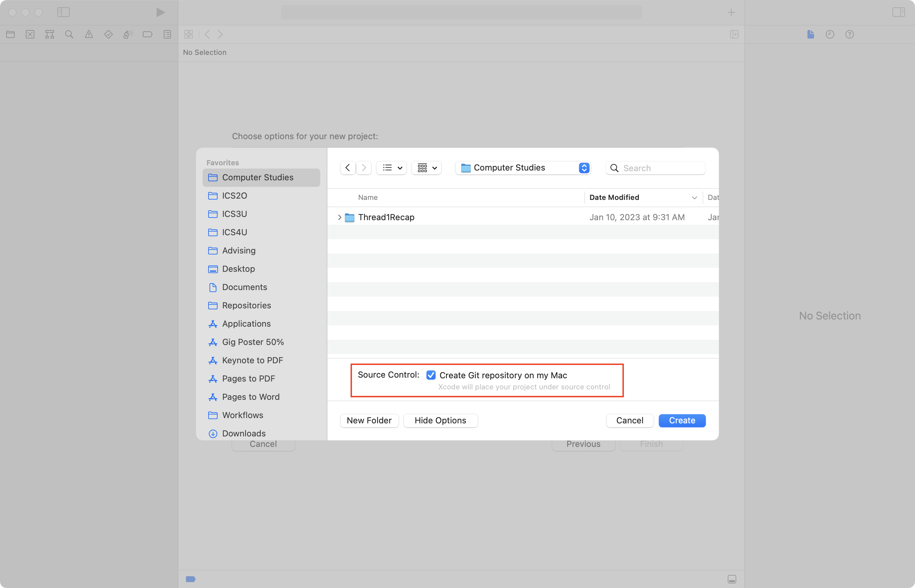Show the Quick Help inspector icon
The height and width of the screenshot is (588, 915).
coord(849,34)
